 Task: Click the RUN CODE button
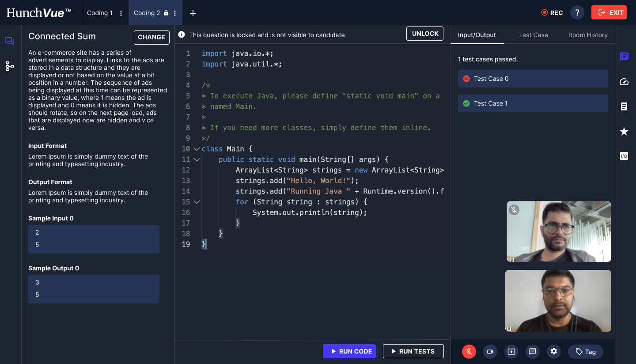coord(349,351)
